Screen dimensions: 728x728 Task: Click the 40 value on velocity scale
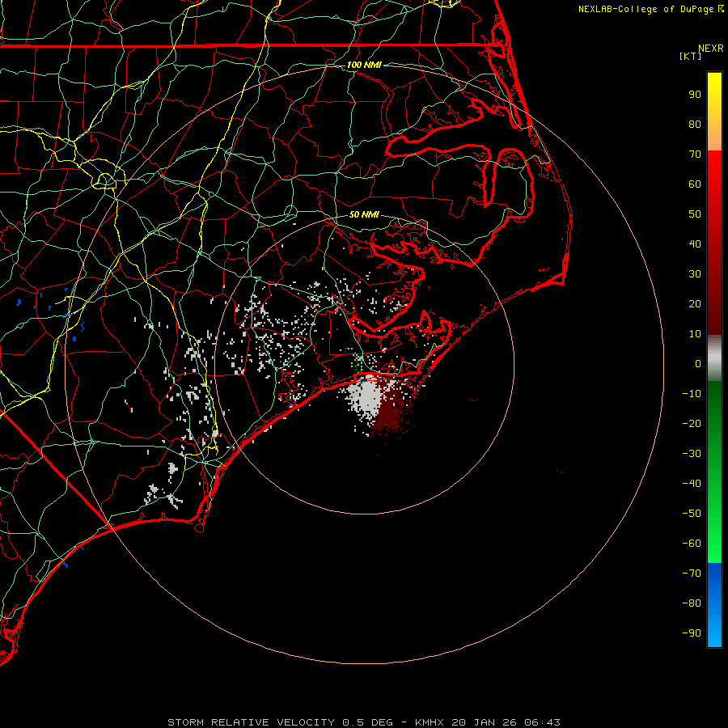coord(695,243)
